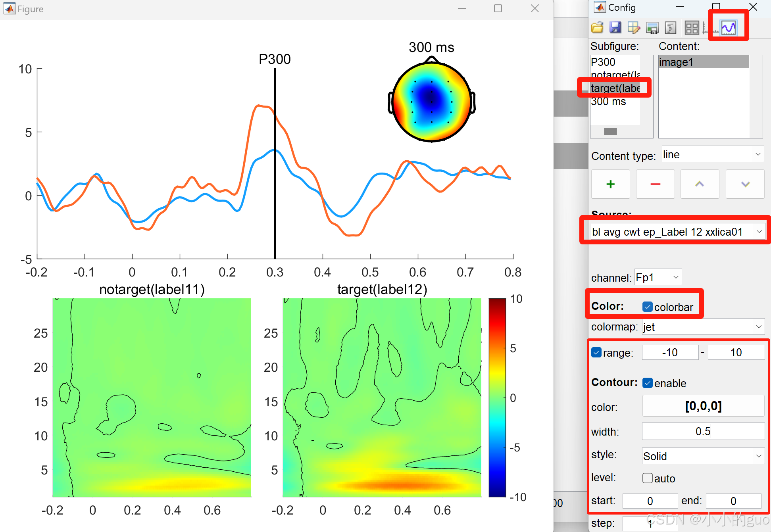
Task: Select image1 in the Content list
Action: [x=704, y=62]
